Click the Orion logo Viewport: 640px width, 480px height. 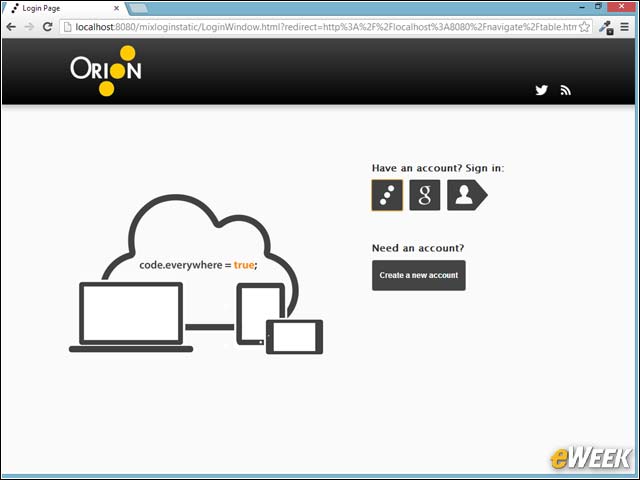pyautogui.click(x=106, y=71)
